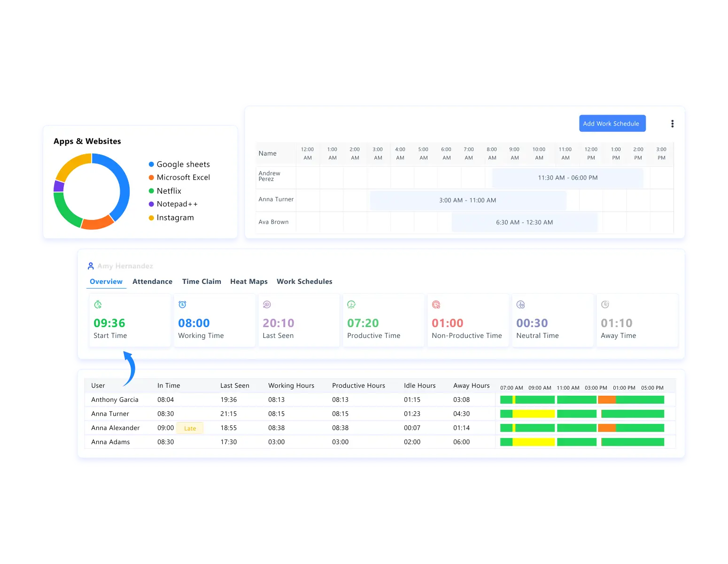Screen dimensions: 728x564
Task: Click the Last Seen eye icon
Action: [266, 304]
